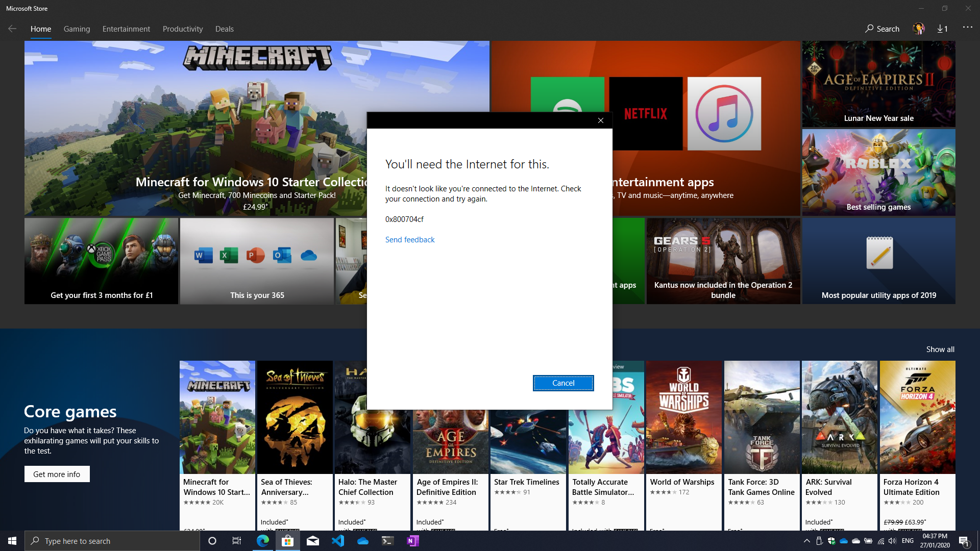
Task: Select the Netflix app tile
Action: (646, 113)
